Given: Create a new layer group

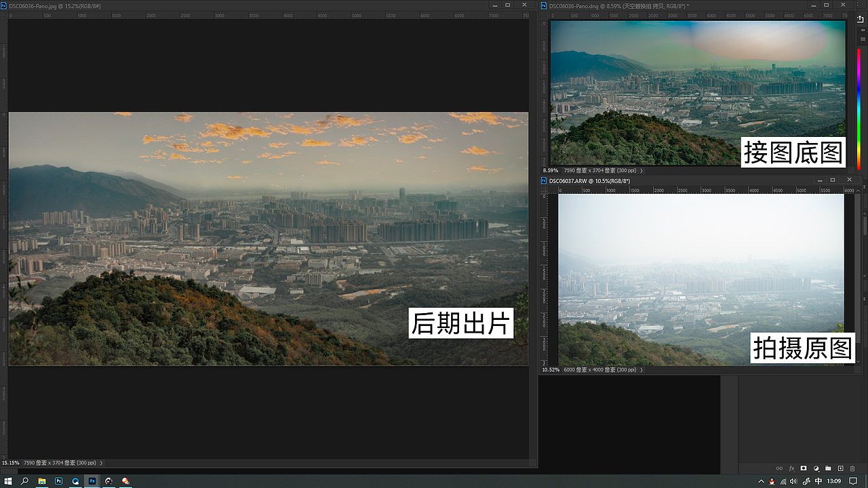Looking at the screenshot, I should (828, 468).
